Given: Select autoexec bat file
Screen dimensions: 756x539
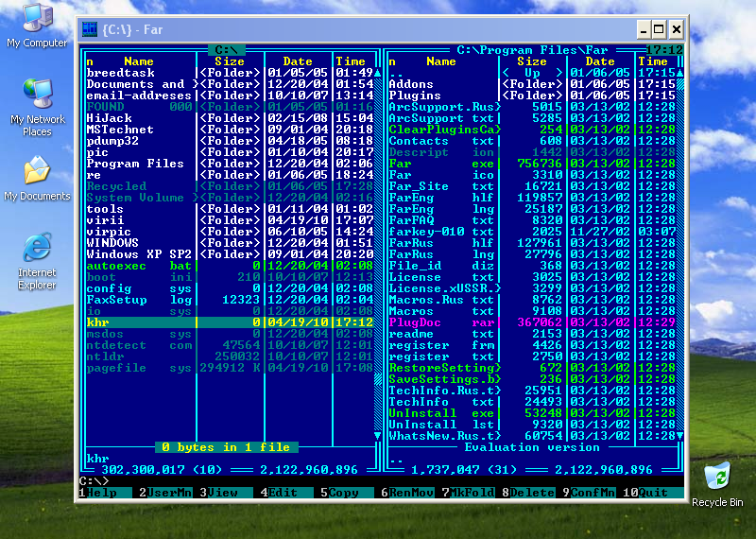Looking at the screenshot, I should (x=230, y=266).
